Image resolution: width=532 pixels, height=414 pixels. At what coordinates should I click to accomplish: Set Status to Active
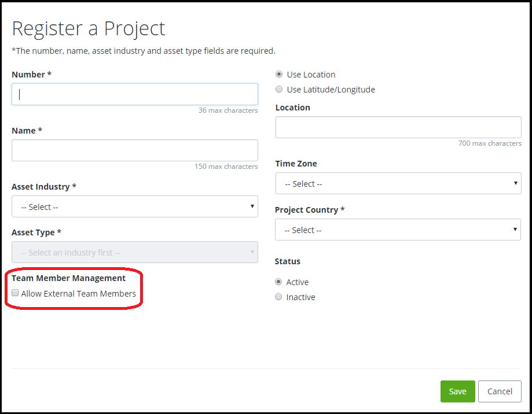(278, 282)
